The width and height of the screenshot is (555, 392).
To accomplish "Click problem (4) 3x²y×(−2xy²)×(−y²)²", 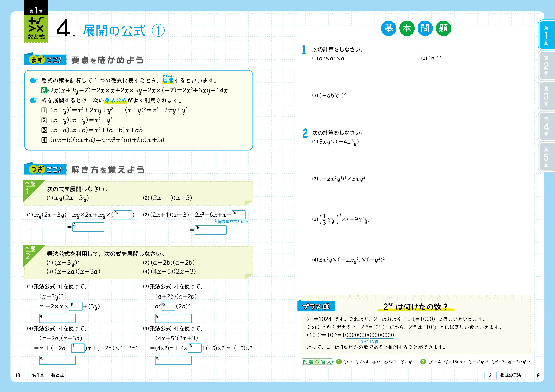I will pyautogui.click(x=348, y=260).
